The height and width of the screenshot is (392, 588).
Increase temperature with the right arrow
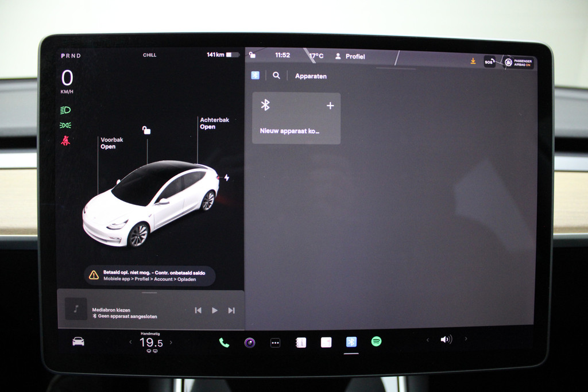[171, 343]
